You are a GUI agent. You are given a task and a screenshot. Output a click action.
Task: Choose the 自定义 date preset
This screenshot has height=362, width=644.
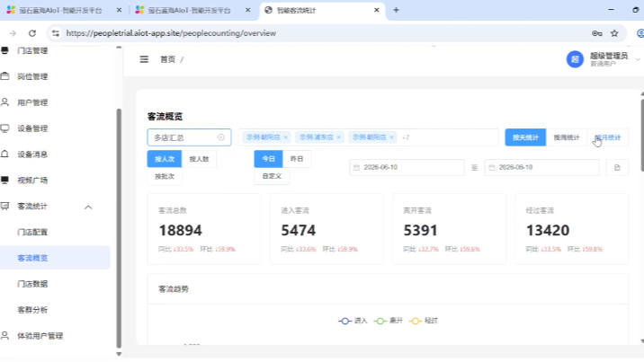(x=272, y=176)
